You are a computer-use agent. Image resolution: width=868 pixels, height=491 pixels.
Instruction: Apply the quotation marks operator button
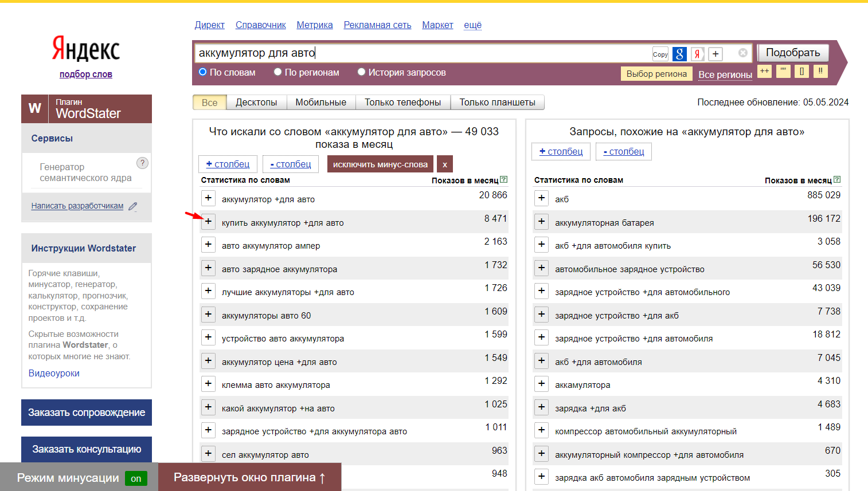click(x=783, y=71)
